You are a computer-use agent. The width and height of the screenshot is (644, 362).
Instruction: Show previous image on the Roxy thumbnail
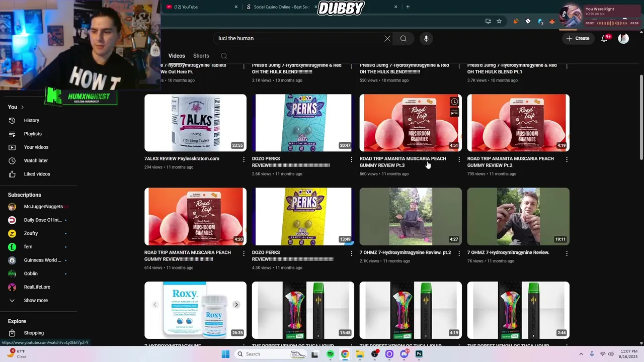click(x=155, y=305)
